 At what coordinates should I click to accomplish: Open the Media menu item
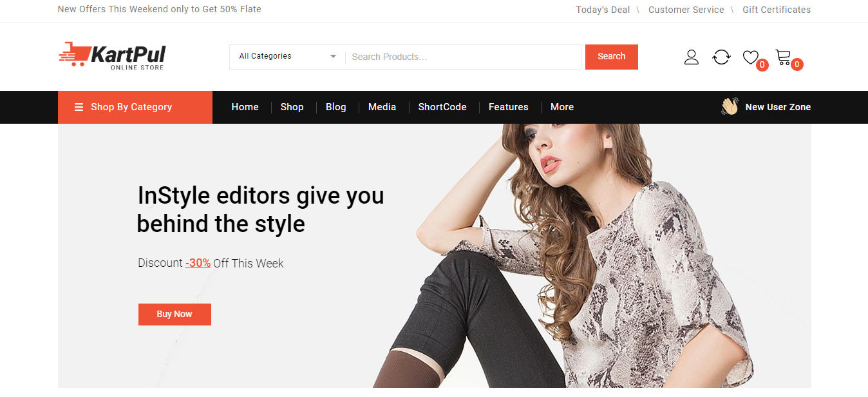coord(382,107)
